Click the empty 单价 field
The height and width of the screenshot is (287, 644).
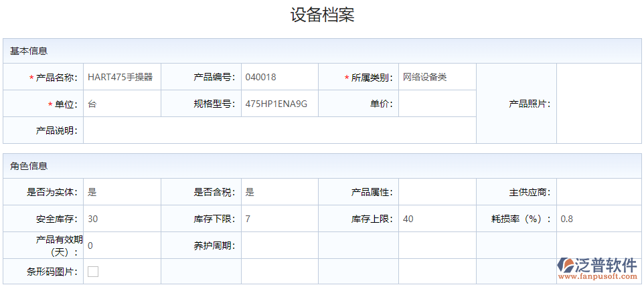[x=437, y=104]
